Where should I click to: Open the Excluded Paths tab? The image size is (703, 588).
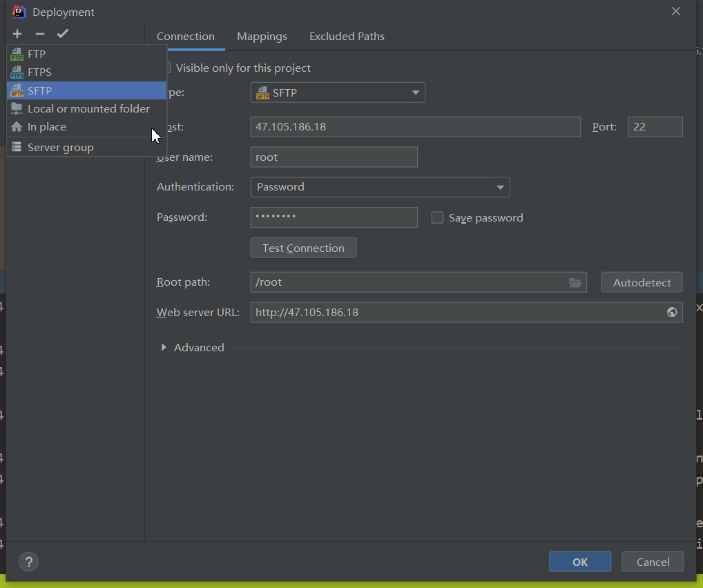(x=347, y=37)
